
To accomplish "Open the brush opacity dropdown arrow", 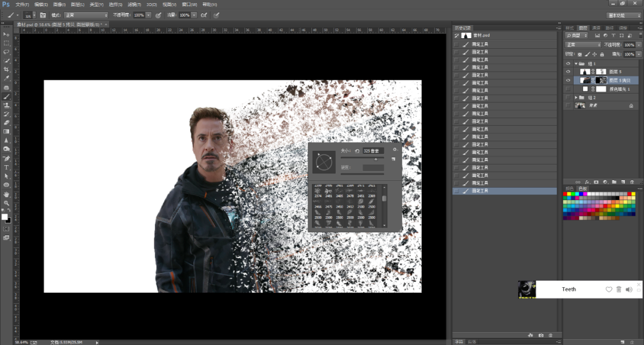I will [x=148, y=15].
